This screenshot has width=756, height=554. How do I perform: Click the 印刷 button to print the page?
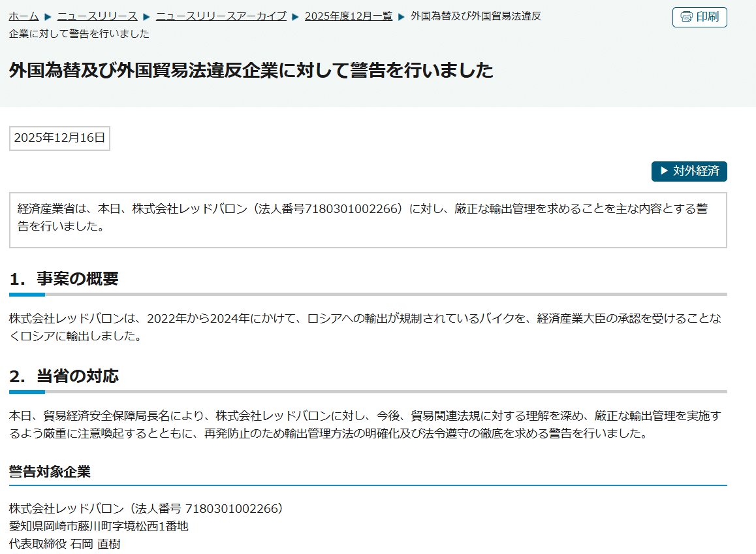point(699,17)
